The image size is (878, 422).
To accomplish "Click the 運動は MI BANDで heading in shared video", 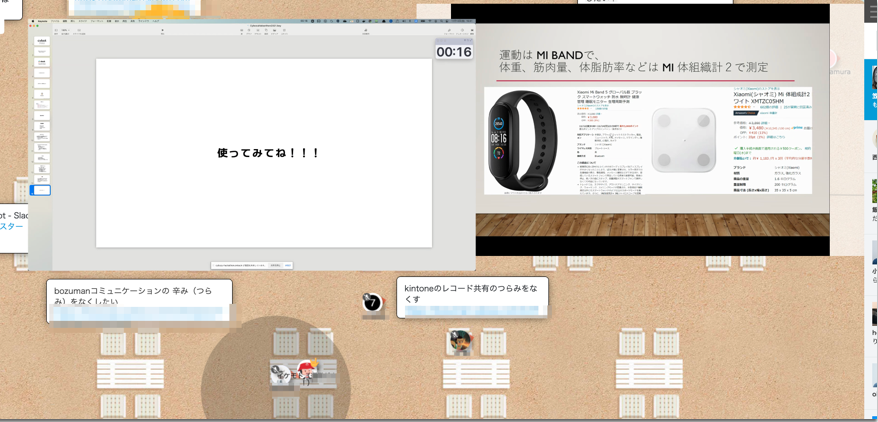I will (550, 54).
